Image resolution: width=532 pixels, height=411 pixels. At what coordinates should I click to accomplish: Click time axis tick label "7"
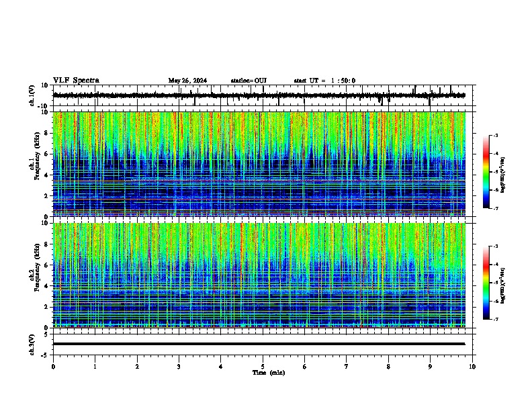(347, 367)
